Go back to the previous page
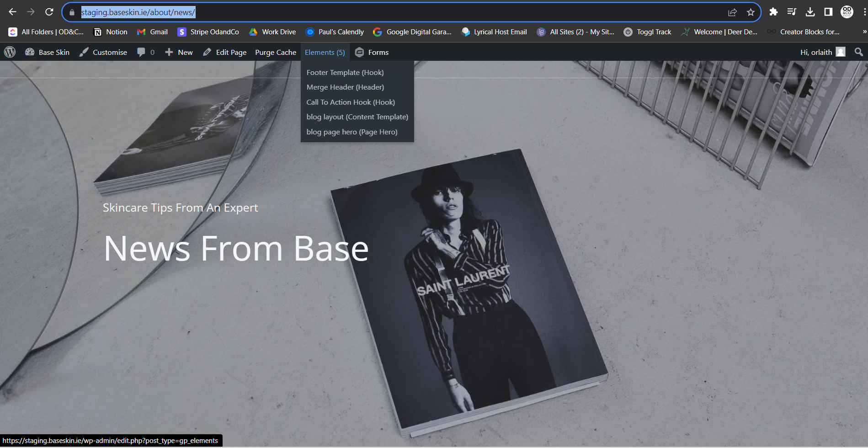The height and width of the screenshot is (448, 868). 12,12
